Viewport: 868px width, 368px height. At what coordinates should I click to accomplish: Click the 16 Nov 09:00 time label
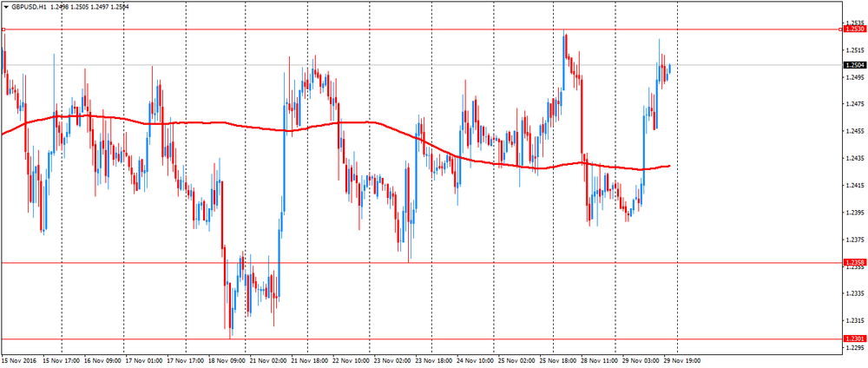coord(102,360)
